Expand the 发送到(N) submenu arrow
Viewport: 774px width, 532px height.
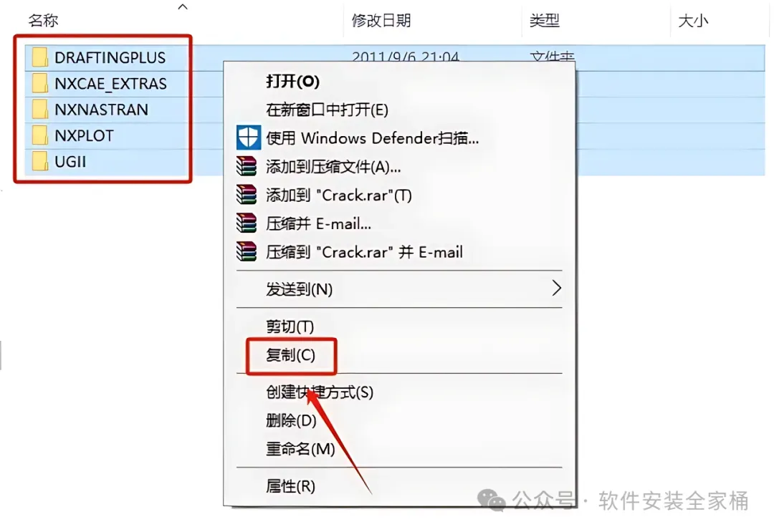pos(556,289)
